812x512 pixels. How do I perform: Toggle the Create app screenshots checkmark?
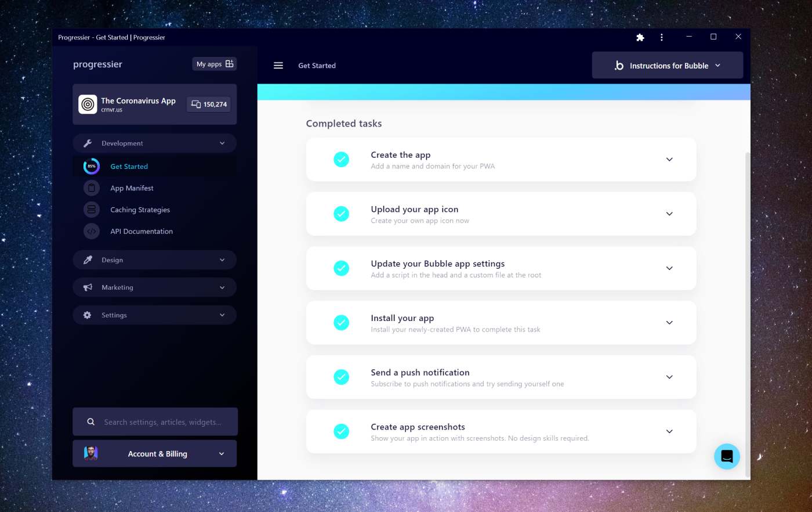coord(342,431)
